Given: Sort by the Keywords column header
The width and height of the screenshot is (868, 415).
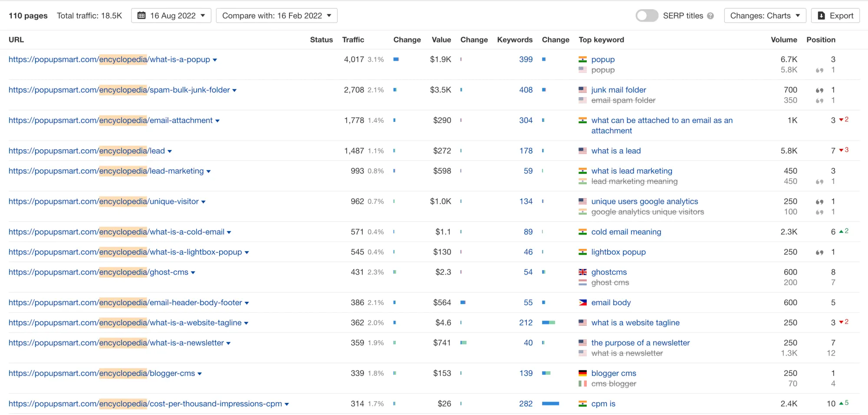Looking at the screenshot, I should click(x=515, y=39).
